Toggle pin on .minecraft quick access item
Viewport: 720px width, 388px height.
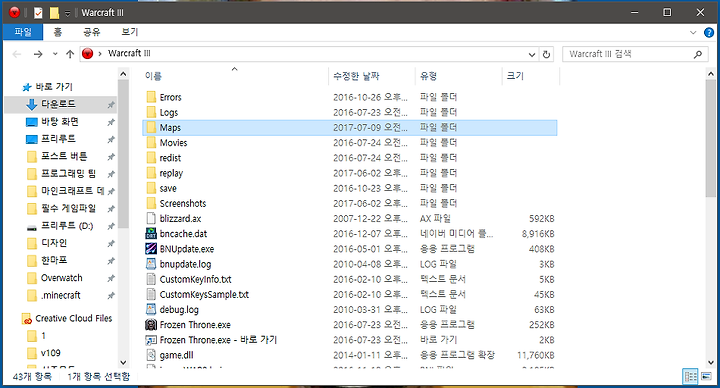point(111,296)
